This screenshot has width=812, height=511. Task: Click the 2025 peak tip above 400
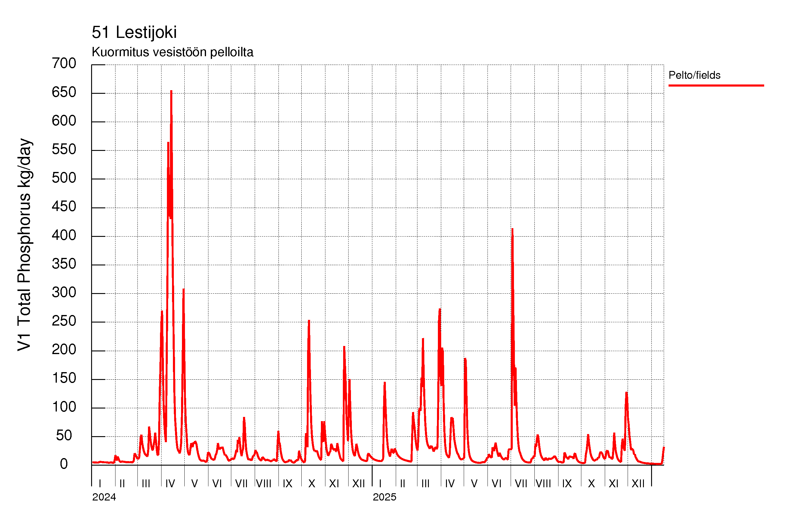[x=512, y=230]
